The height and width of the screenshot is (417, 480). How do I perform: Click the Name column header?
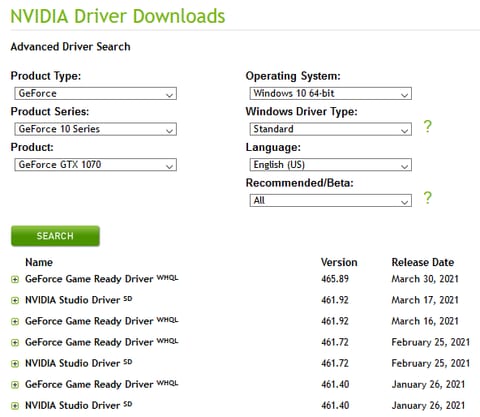tap(39, 262)
